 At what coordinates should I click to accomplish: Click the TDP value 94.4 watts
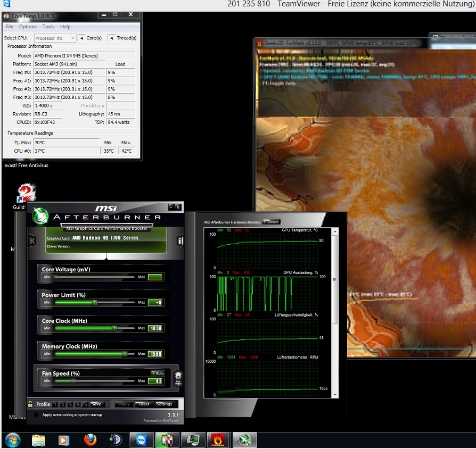tap(121, 122)
